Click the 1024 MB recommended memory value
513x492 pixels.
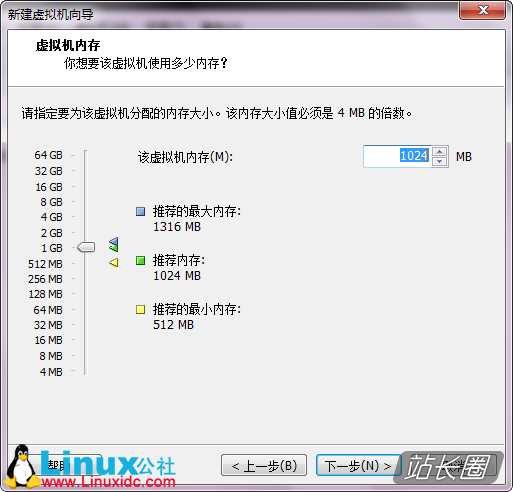(x=177, y=276)
